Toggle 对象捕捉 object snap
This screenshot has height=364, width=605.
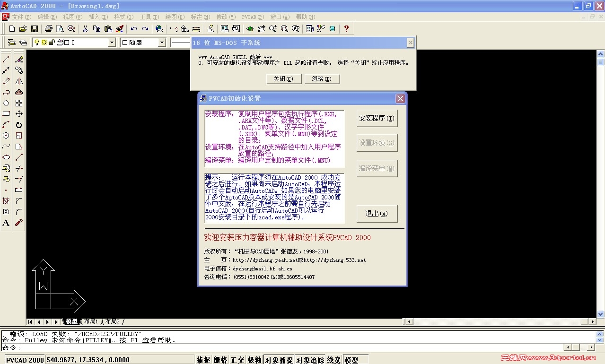click(x=279, y=360)
